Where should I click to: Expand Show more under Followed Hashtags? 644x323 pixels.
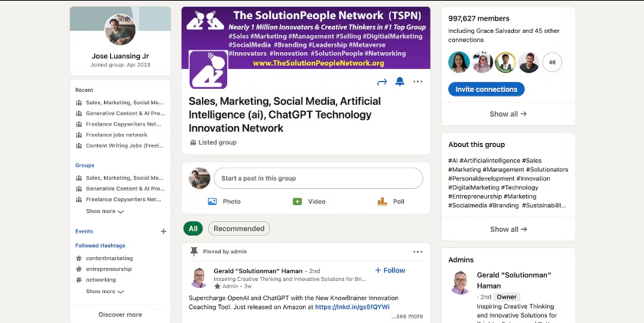[x=104, y=292]
